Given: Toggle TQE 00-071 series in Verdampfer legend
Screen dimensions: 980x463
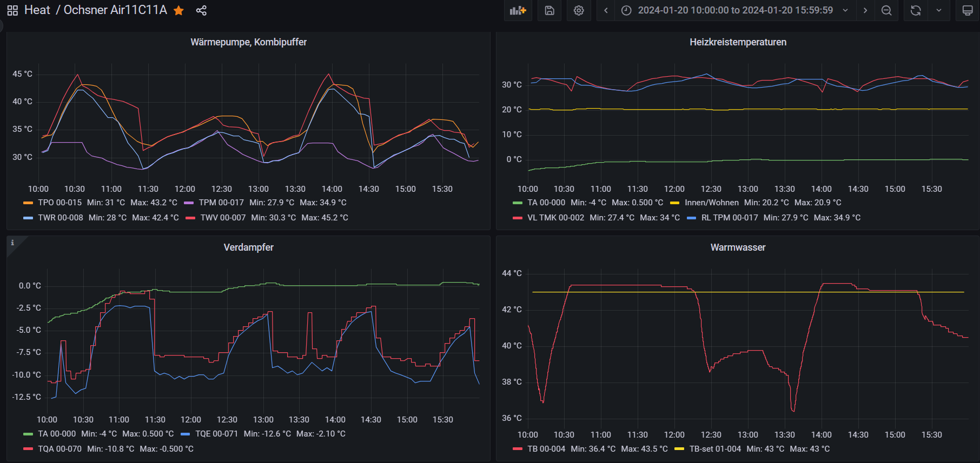Looking at the screenshot, I should [x=216, y=434].
